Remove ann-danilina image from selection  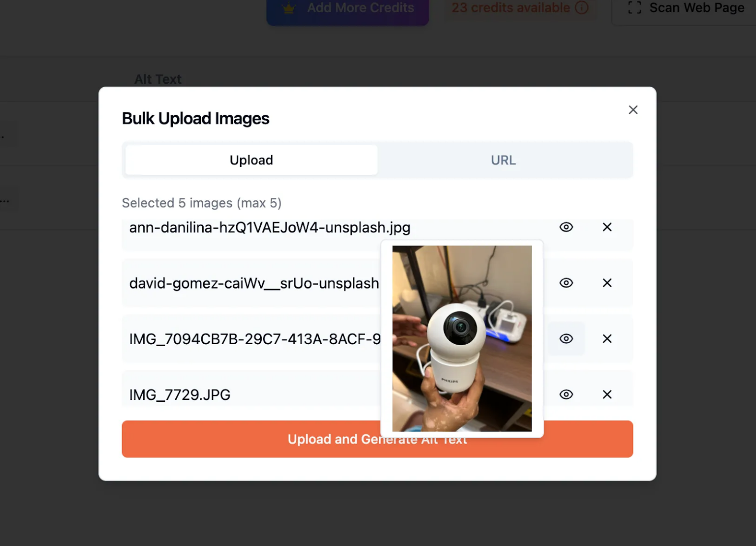click(607, 227)
